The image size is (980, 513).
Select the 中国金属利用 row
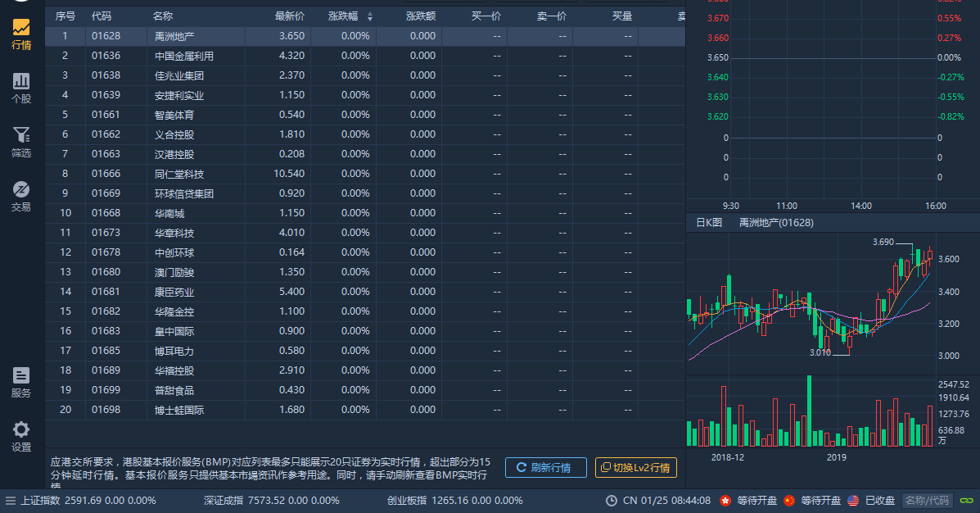point(365,56)
